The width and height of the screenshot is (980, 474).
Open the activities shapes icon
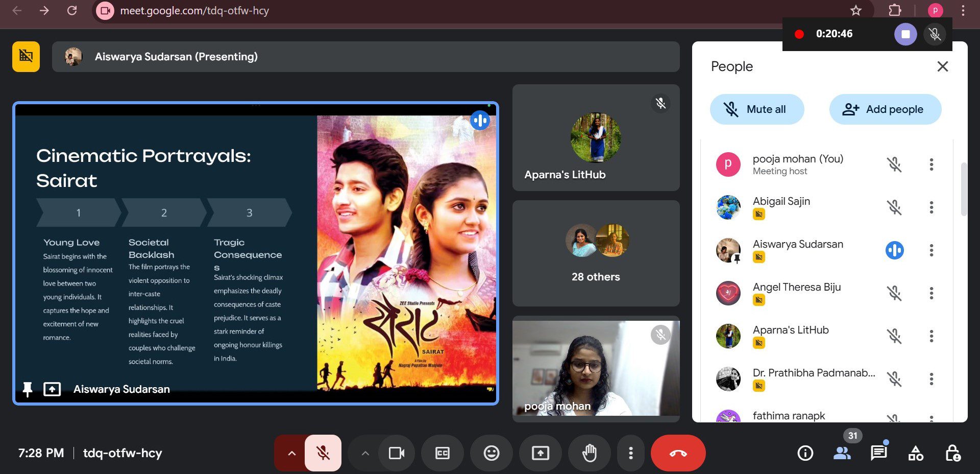(916, 453)
